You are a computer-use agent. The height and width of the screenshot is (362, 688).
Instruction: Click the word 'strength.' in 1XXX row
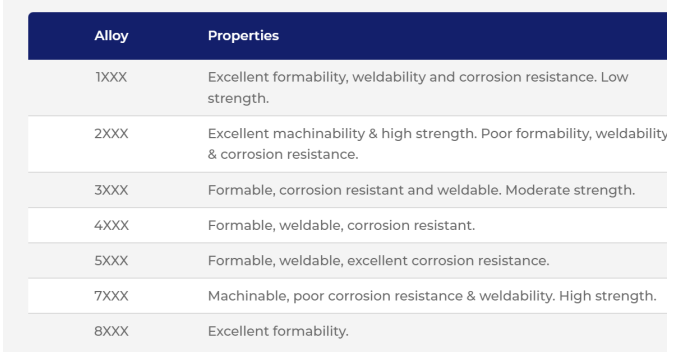238,98
